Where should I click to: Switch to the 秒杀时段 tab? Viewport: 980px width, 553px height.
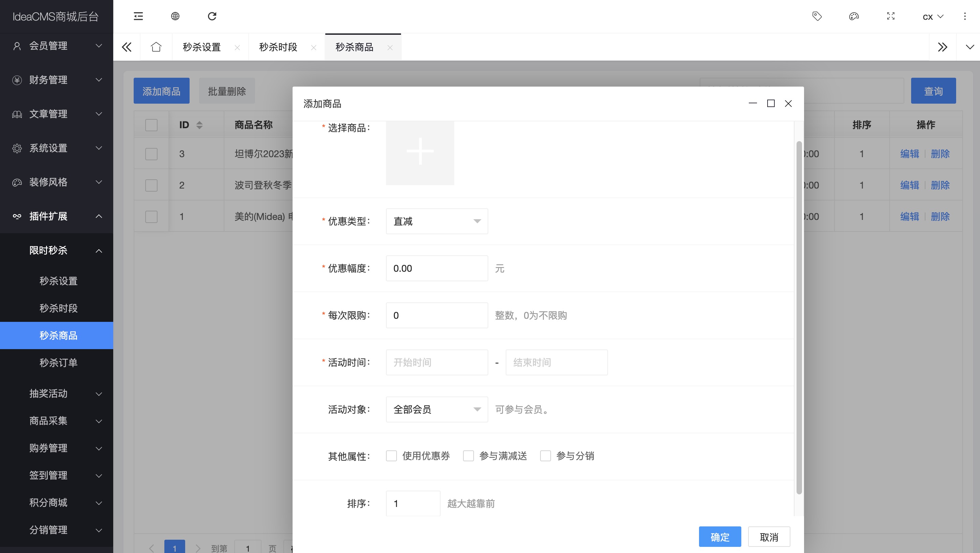(278, 47)
